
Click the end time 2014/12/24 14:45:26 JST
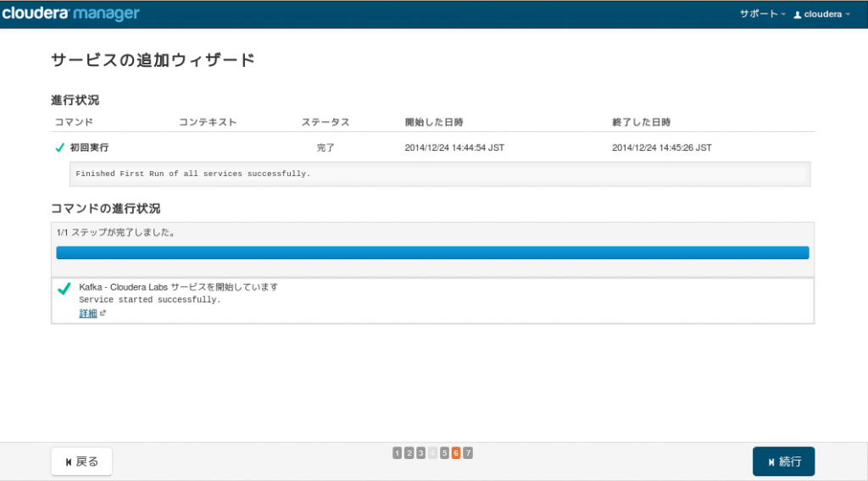[662, 147]
